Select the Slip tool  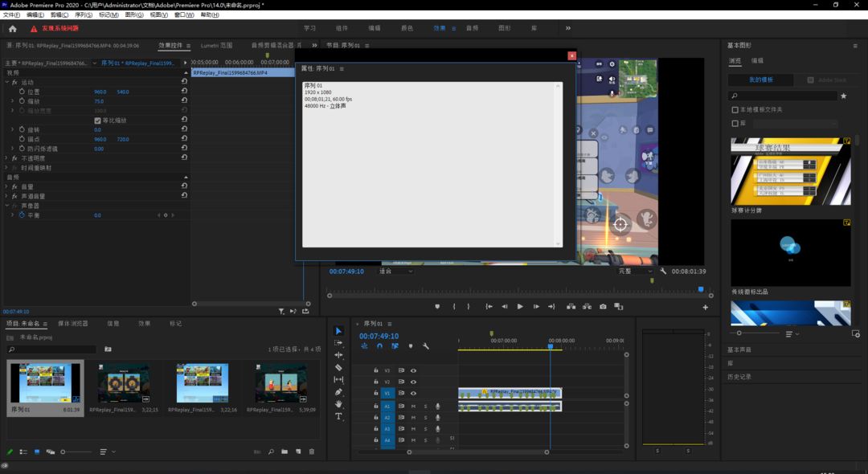pos(338,379)
